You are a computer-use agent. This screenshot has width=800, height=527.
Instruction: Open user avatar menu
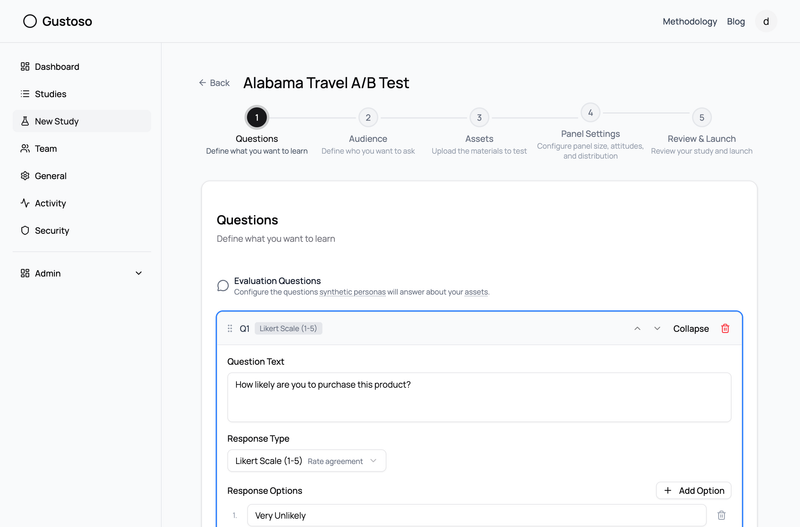[766, 21]
